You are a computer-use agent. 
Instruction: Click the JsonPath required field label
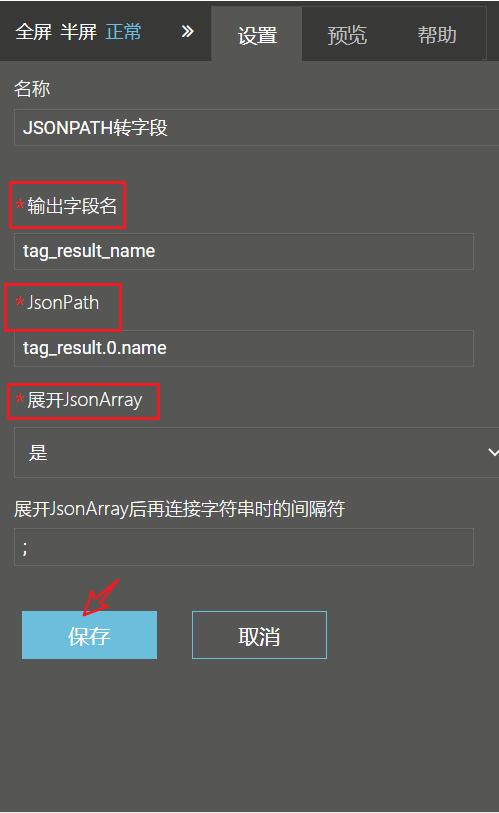pos(58,303)
